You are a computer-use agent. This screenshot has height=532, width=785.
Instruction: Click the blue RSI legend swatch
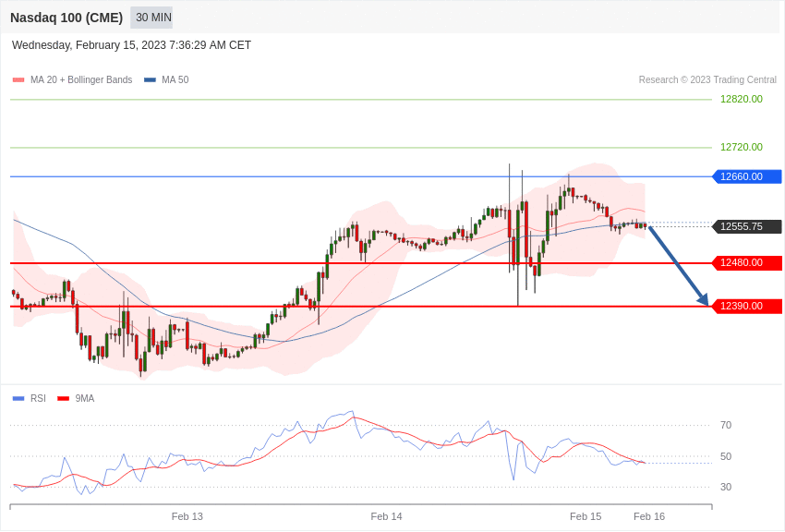[18, 398]
